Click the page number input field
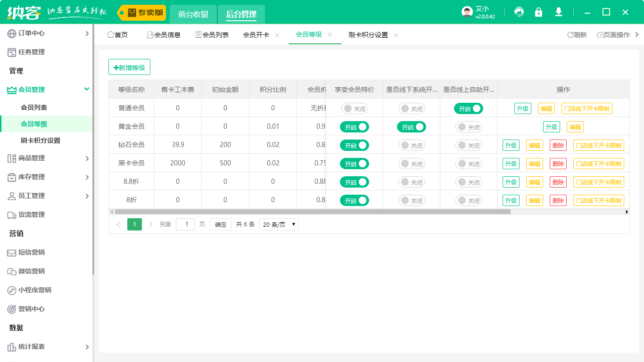This screenshot has height=362, width=644. (x=185, y=224)
